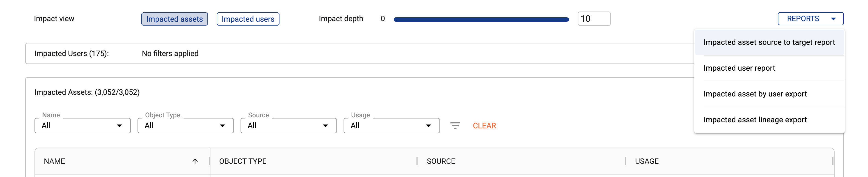Expand the Usage filter dropdown
The width and height of the screenshot is (868, 177).
[391, 126]
